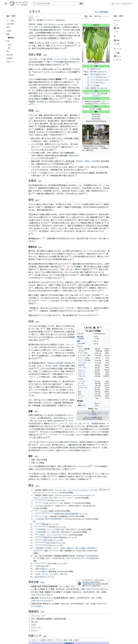Viewport: 138px width, 644px height.
Task: Select the 小 text size radio button
Action: [x=115, y=24]
